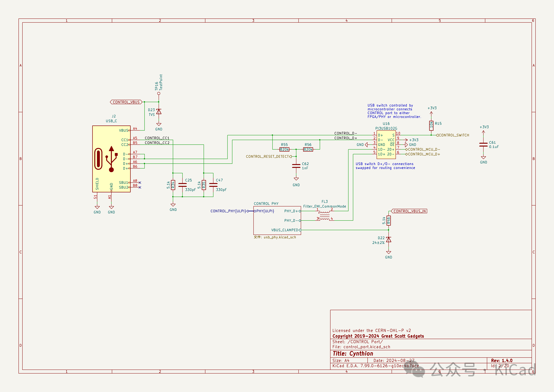Screen dimensions: 554x392
Task: Click the CONTROL_SWITCH hierarchical label
Action: point(454,135)
